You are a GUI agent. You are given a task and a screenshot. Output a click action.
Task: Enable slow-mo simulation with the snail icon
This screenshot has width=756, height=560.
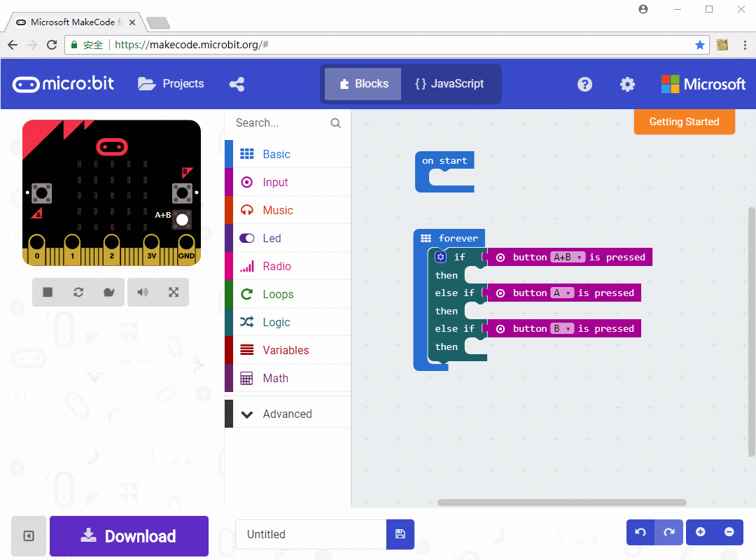click(x=111, y=293)
